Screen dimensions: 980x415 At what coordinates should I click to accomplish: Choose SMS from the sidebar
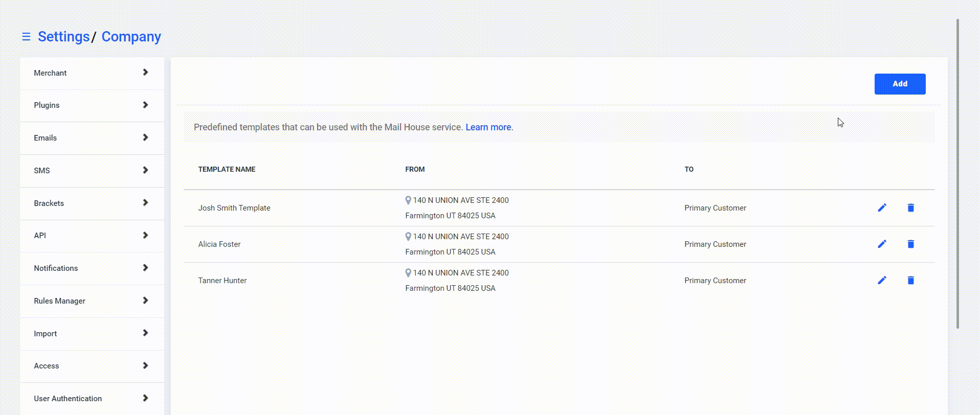[92, 171]
